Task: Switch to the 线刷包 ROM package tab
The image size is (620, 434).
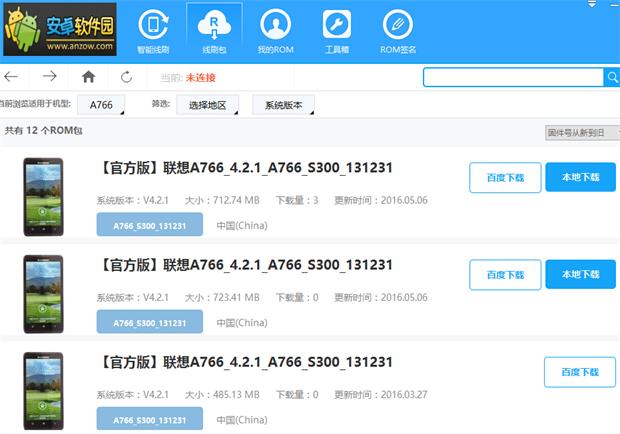Action: pyautogui.click(x=214, y=32)
